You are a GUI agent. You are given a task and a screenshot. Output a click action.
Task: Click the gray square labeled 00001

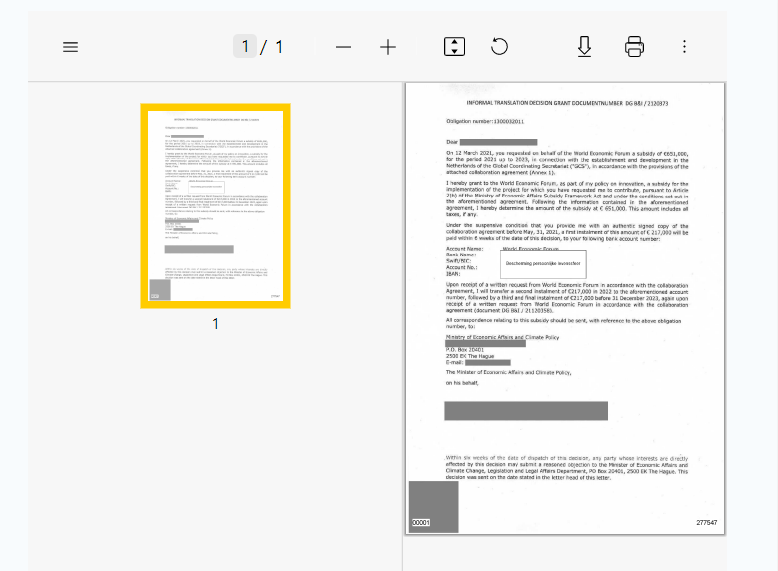coord(433,506)
